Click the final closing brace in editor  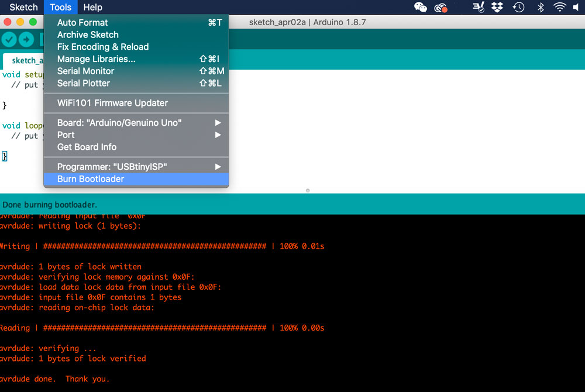tap(5, 156)
